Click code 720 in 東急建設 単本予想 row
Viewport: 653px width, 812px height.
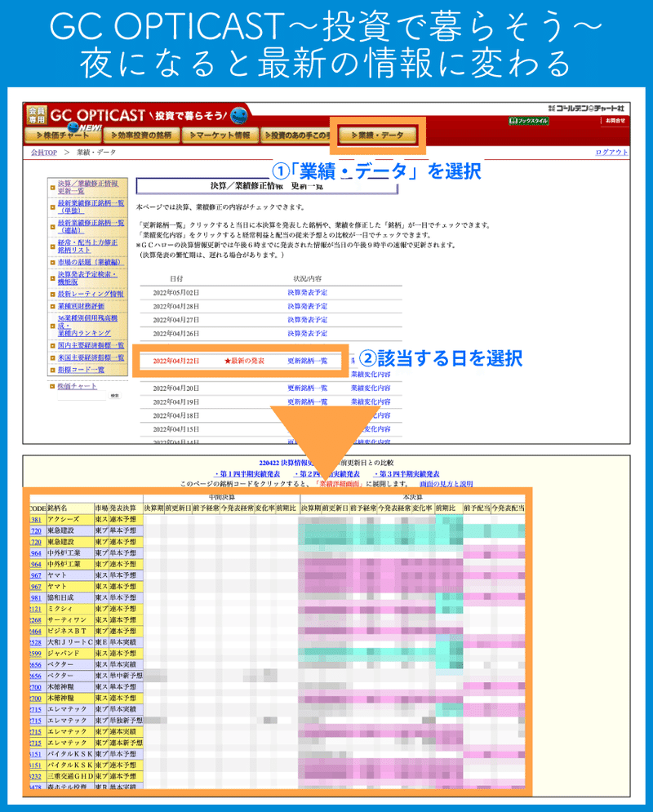tap(36, 530)
